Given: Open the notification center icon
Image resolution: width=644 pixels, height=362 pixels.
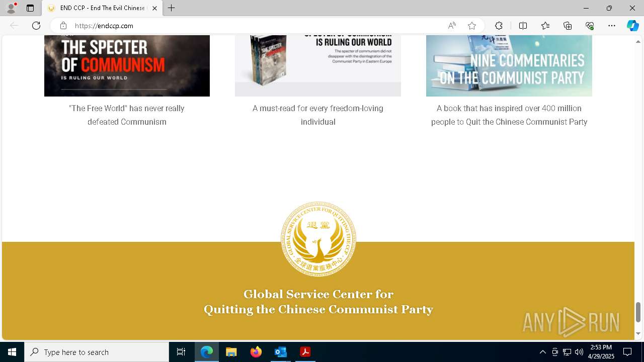Looking at the screenshot, I should point(628,352).
